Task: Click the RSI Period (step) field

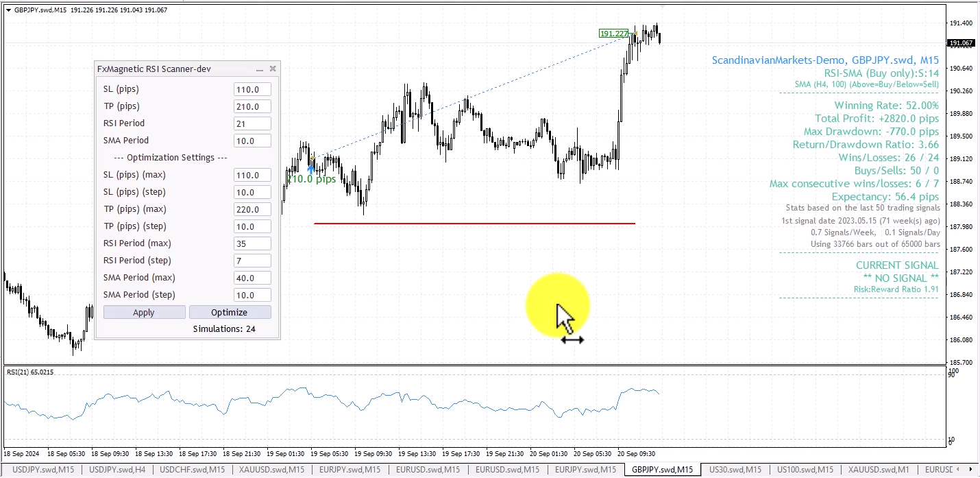Action: (x=252, y=261)
